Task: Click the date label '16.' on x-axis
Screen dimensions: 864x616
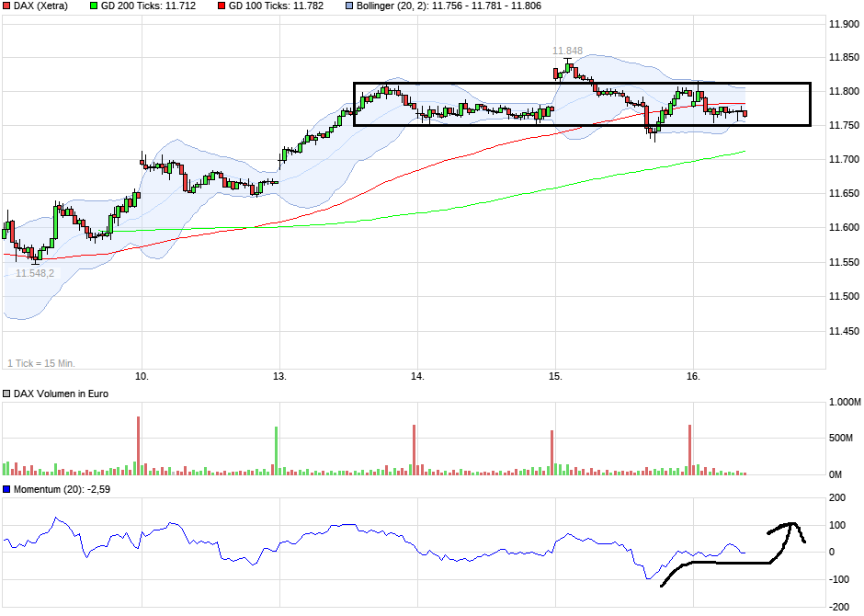Action: [x=693, y=376]
